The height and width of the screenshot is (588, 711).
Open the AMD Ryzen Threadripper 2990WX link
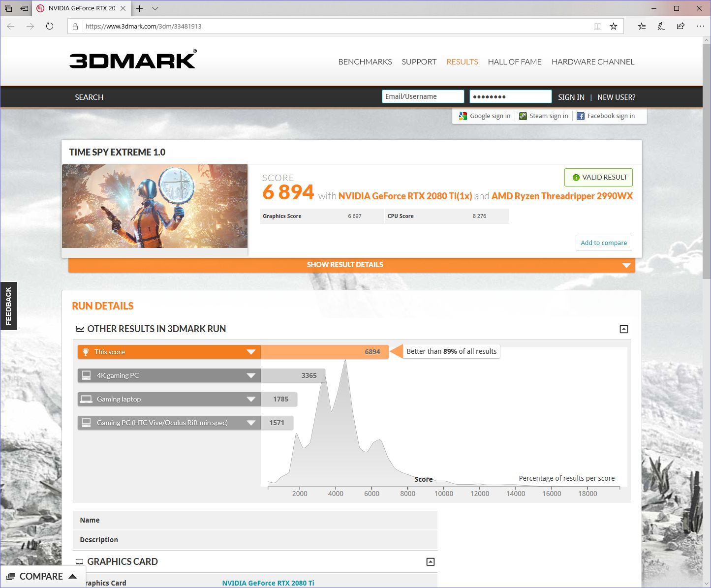[562, 196]
